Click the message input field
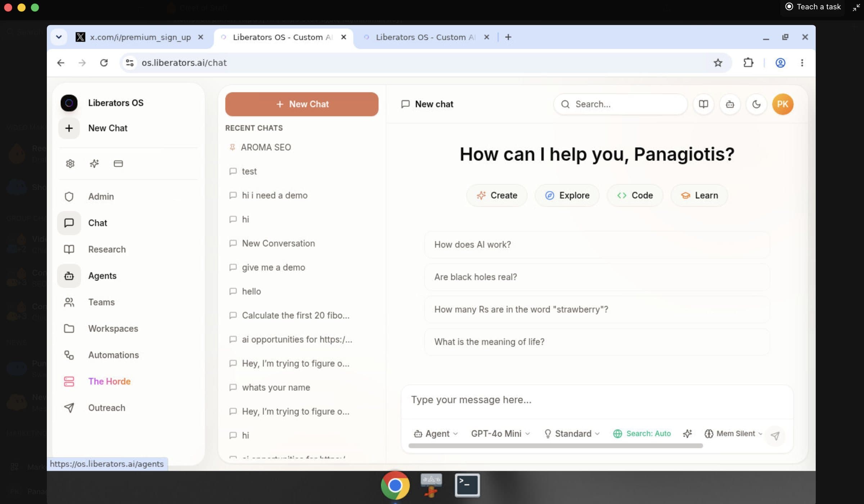Image resolution: width=864 pixels, height=504 pixels. click(x=597, y=400)
